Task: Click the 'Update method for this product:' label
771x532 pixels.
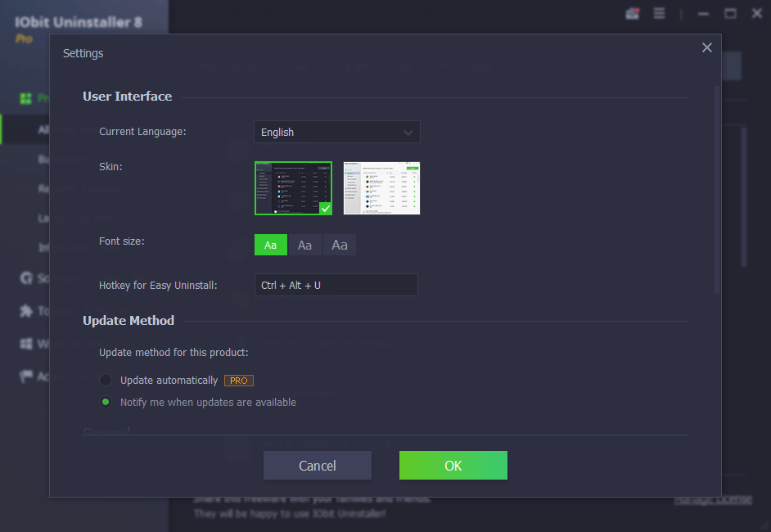Action: point(174,353)
